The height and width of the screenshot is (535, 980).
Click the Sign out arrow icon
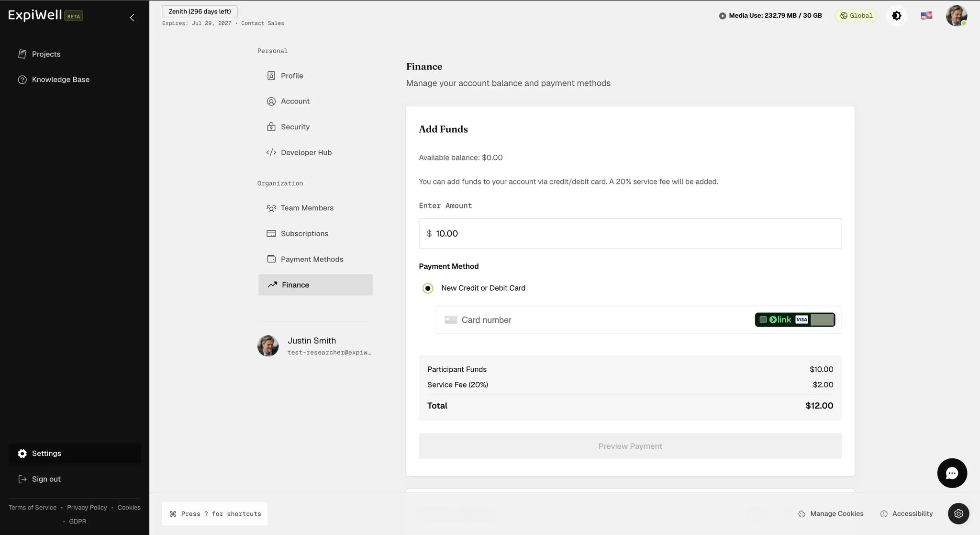(22, 479)
